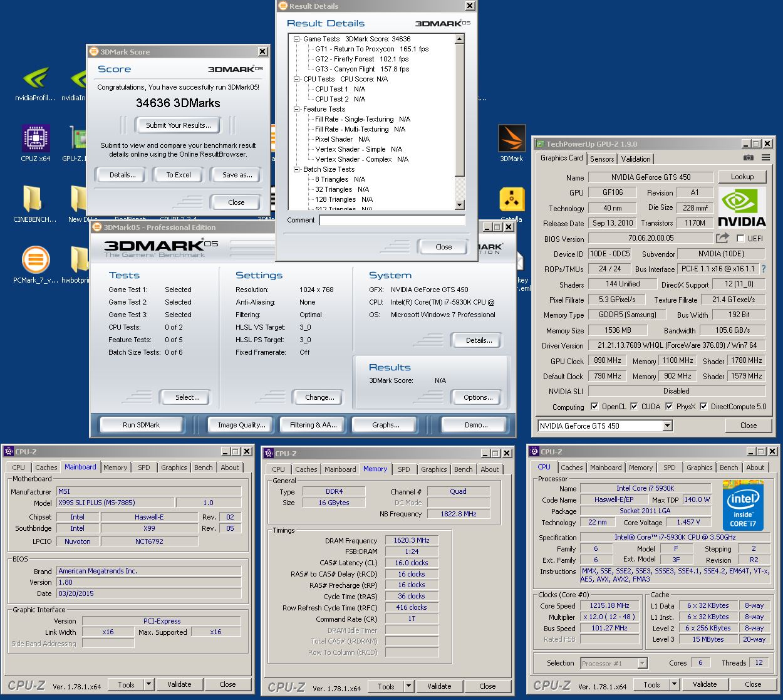
Task: Open the GPU-Z hamburger menu
Action: (766, 158)
